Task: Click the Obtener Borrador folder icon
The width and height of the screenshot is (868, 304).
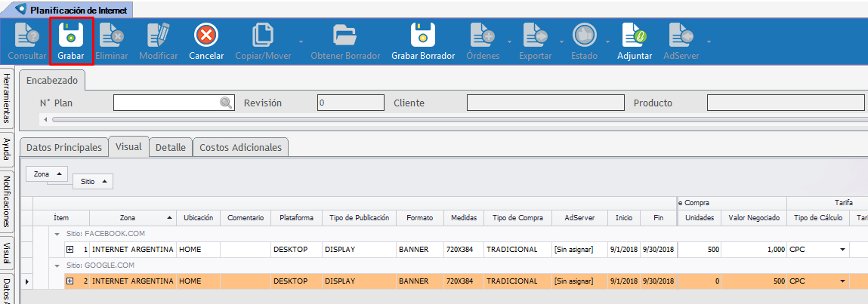Action: 345,35
